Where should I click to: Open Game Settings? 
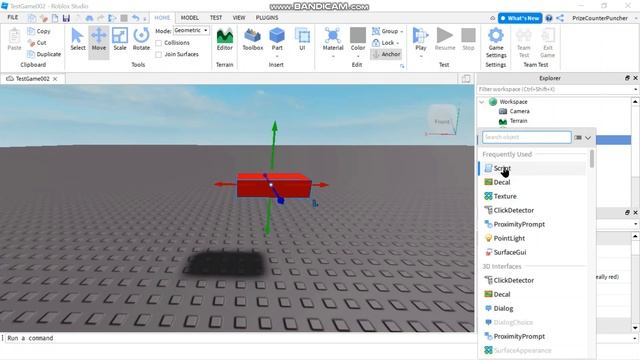click(x=496, y=43)
